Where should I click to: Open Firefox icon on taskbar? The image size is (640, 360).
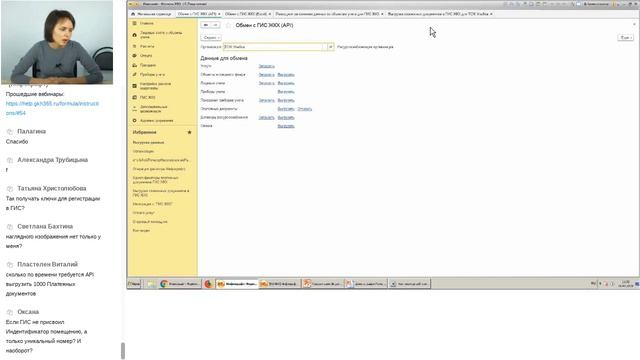point(208,284)
